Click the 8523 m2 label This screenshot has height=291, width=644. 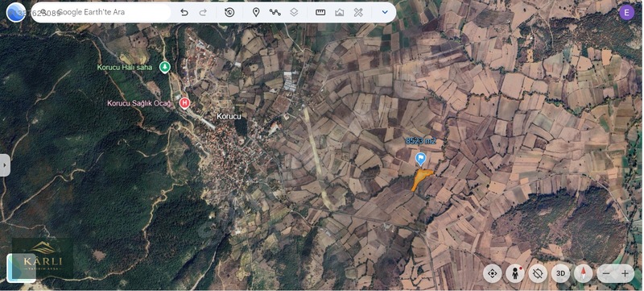coord(420,141)
